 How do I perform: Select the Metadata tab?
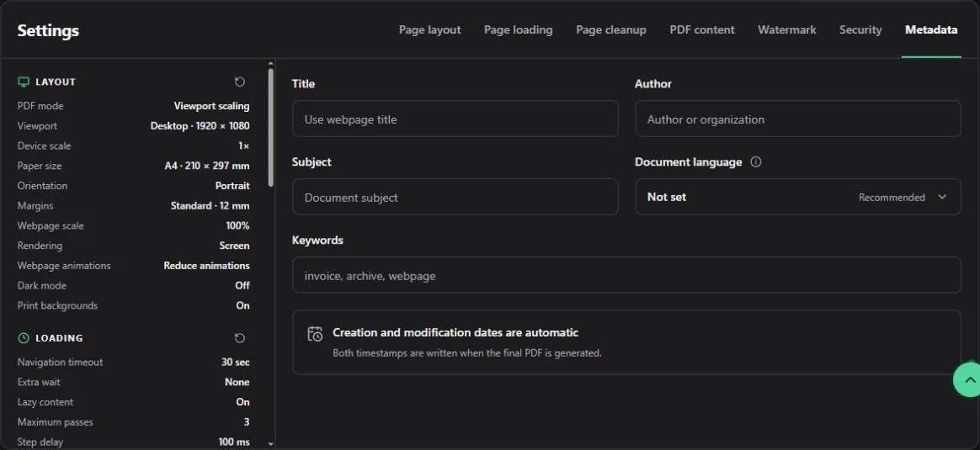[931, 29]
